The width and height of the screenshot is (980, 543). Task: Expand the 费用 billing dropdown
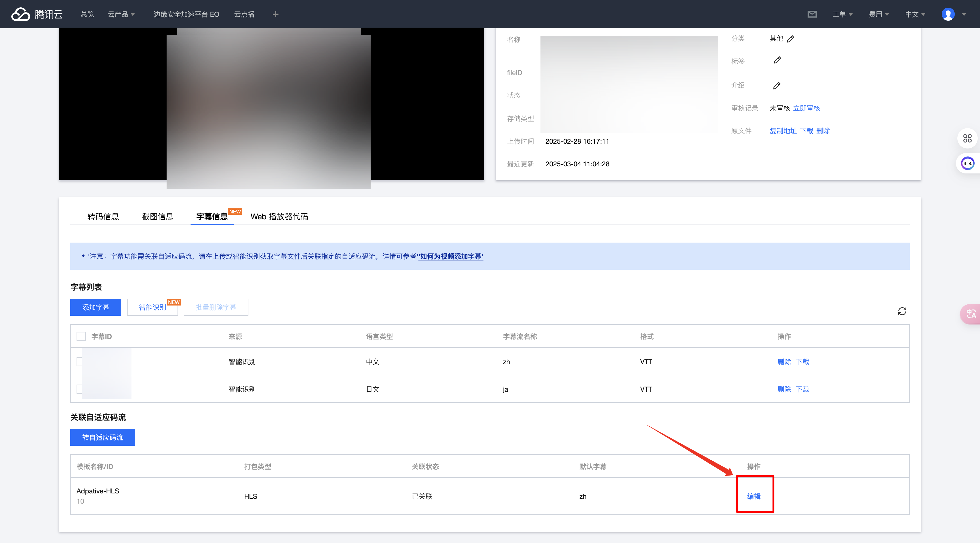(x=878, y=14)
